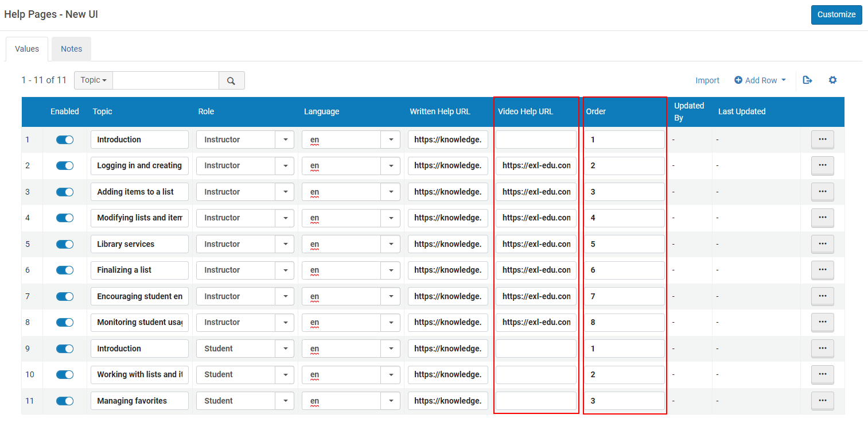This screenshot has height=422, width=868.
Task: Disable the Adding items to a list row
Action: click(65, 192)
